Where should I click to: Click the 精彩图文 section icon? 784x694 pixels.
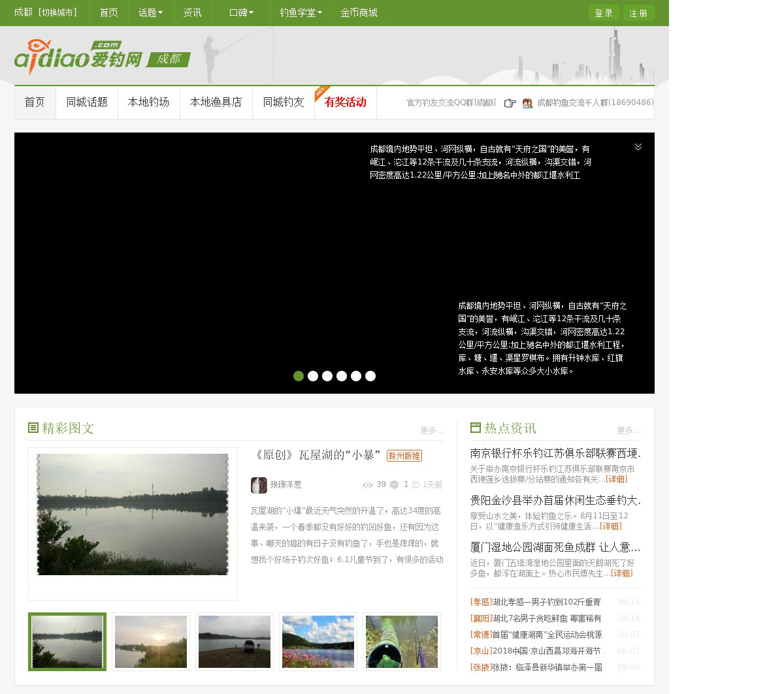tap(33, 428)
